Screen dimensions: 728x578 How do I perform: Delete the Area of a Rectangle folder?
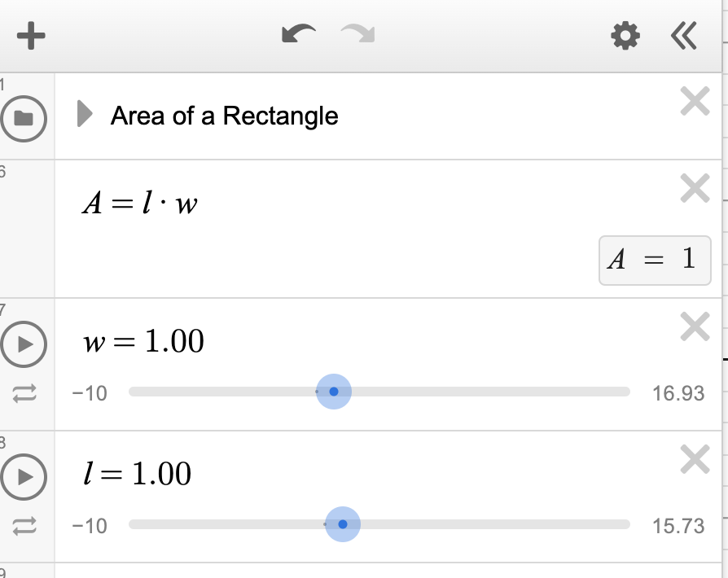click(x=695, y=102)
